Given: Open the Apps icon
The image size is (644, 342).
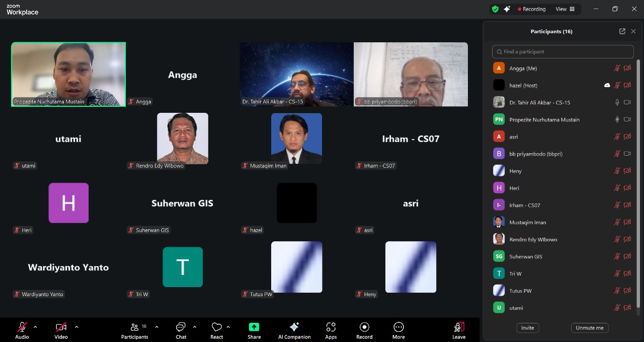Looking at the screenshot, I should pyautogui.click(x=331, y=327).
